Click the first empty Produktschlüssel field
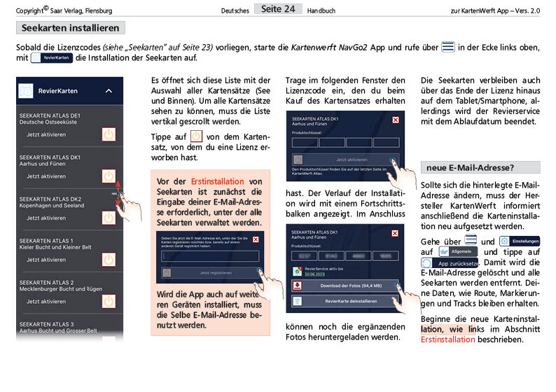Viewport: 556px width, 392px height. [305, 143]
